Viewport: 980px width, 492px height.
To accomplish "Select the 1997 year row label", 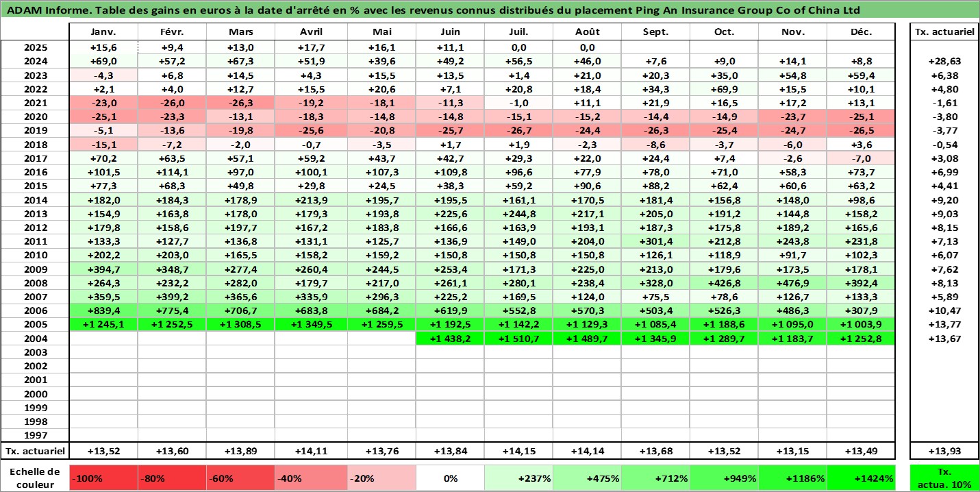I will (x=35, y=435).
